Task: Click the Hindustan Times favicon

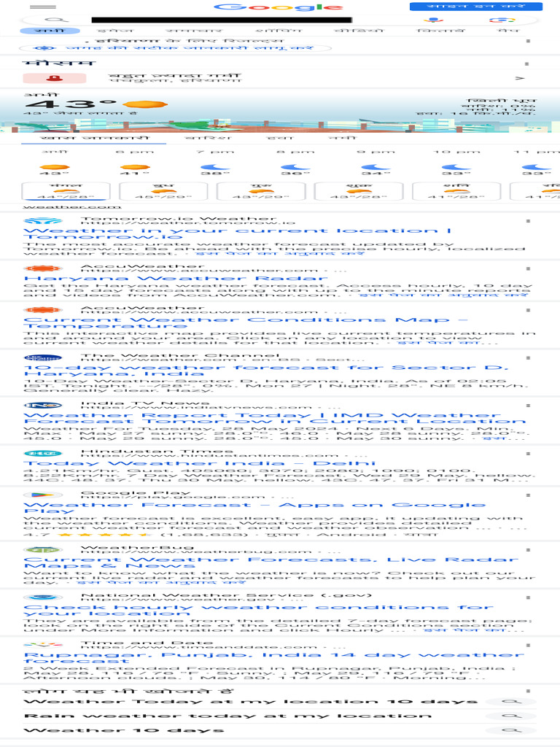Action: 43,454
